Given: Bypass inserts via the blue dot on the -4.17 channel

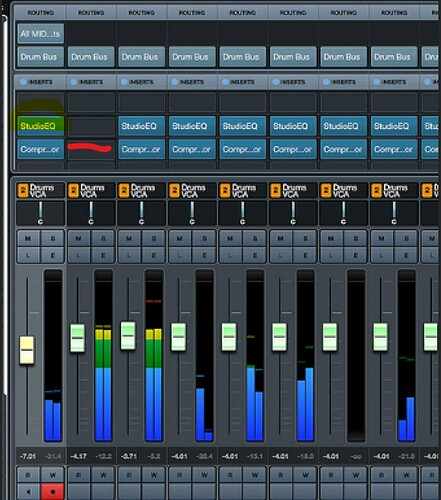Looking at the screenshot, I should (74, 82).
